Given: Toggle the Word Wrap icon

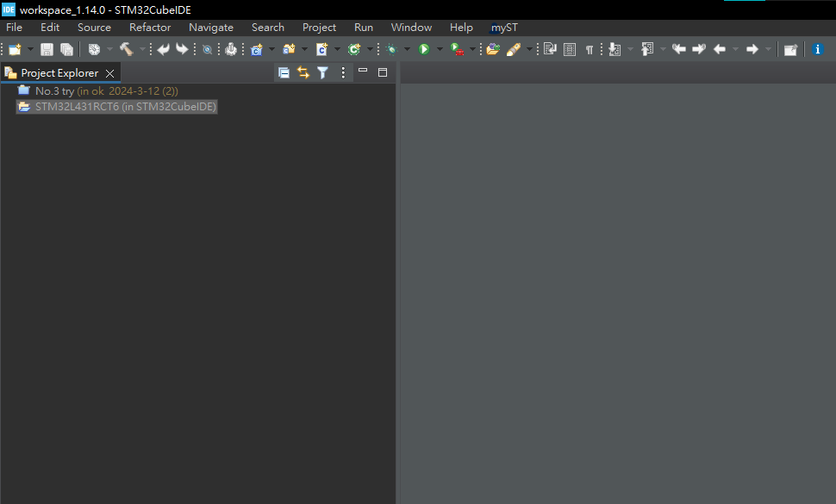Looking at the screenshot, I should coord(550,50).
